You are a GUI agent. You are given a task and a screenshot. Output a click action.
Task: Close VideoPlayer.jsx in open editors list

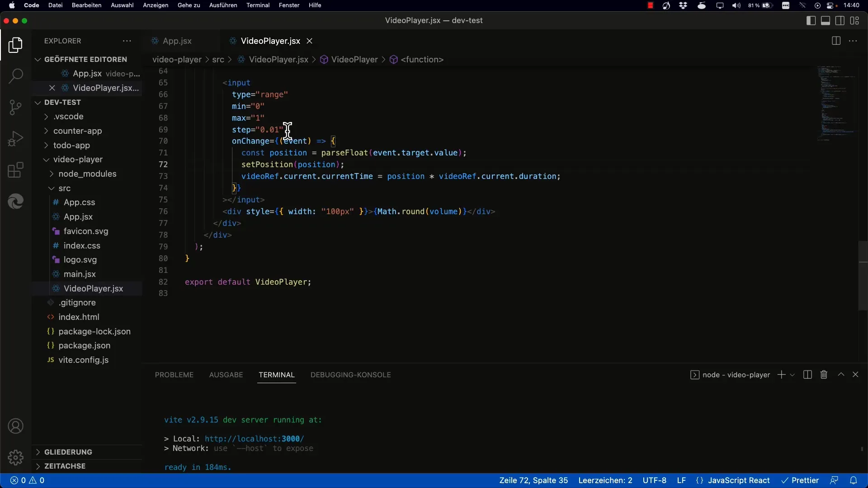pyautogui.click(x=52, y=88)
